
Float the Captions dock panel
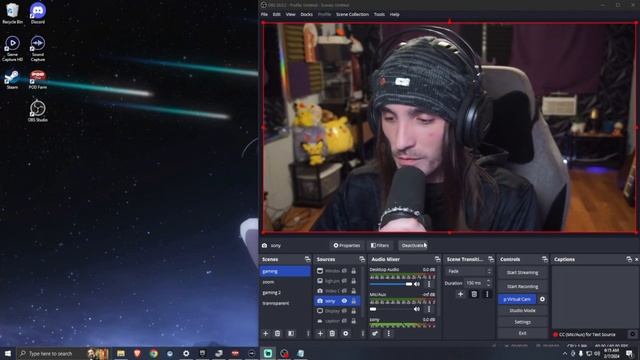click(x=629, y=259)
